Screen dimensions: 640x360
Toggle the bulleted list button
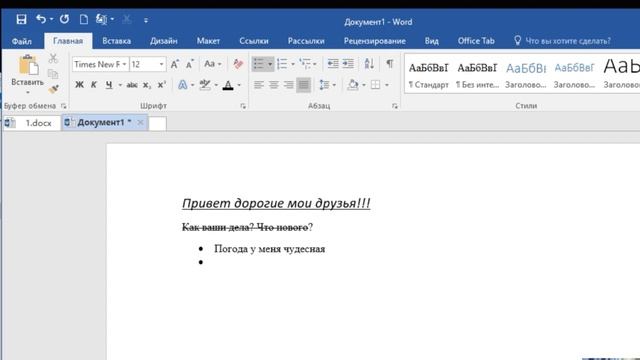tap(258, 64)
